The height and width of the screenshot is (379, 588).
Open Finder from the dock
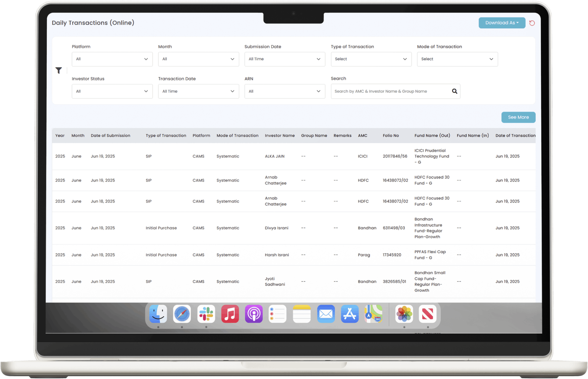click(x=158, y=314)
